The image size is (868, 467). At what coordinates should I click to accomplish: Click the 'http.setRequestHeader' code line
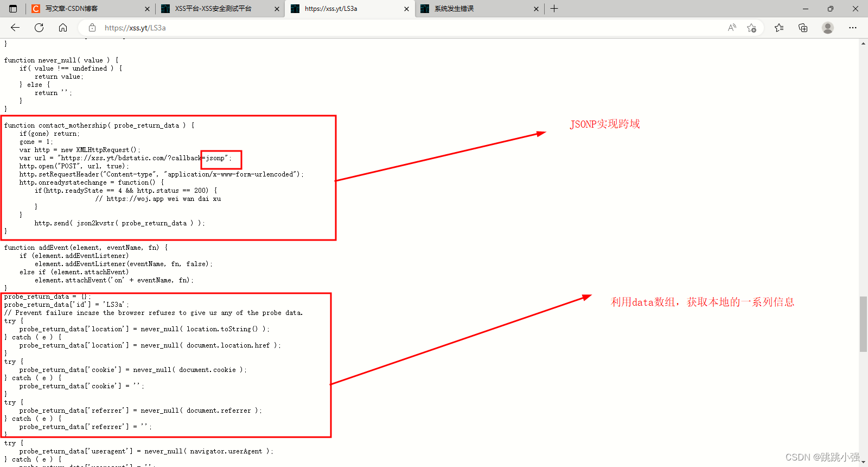(162, 174)
